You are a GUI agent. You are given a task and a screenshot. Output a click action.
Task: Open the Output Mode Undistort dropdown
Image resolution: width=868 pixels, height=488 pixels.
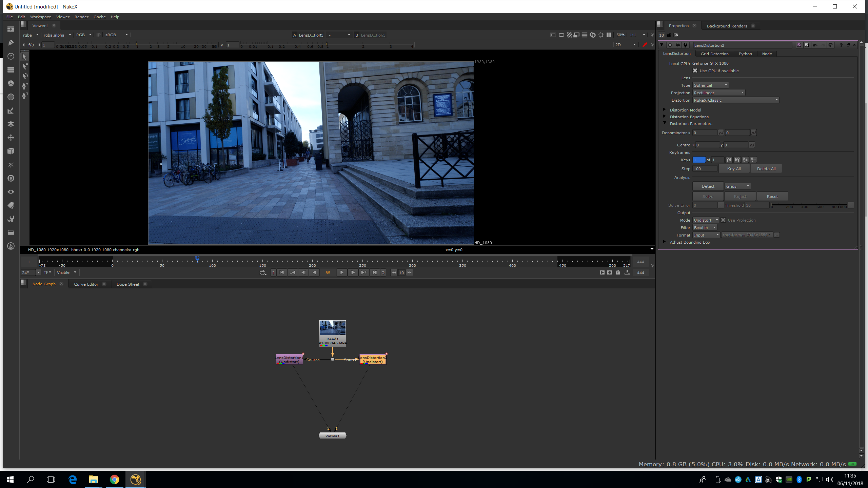click(x=706, y=220)
